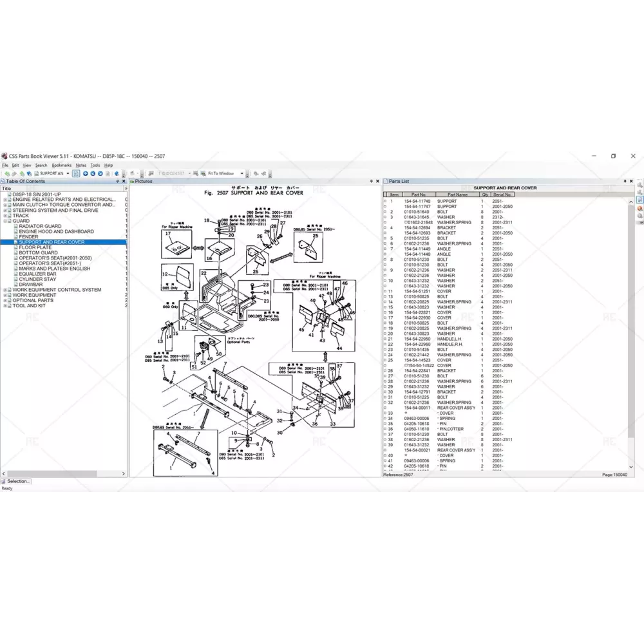
Task: Expand the ENGINE RELATED PARTS tree node
Action: coord(5,200)
